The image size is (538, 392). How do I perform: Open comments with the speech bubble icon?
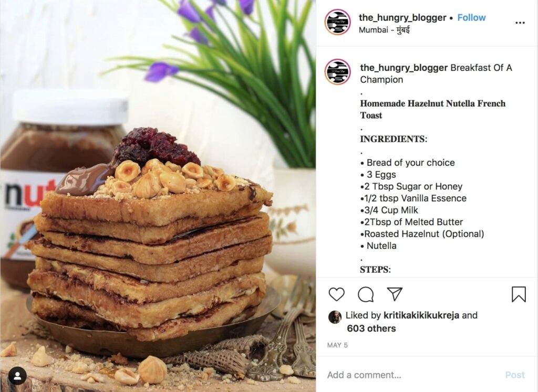click(x=366, y=294)
